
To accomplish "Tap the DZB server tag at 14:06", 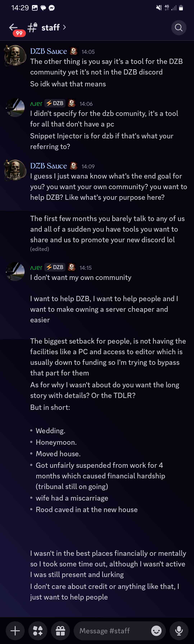I will pyautogui.click(x=55, y=103).
